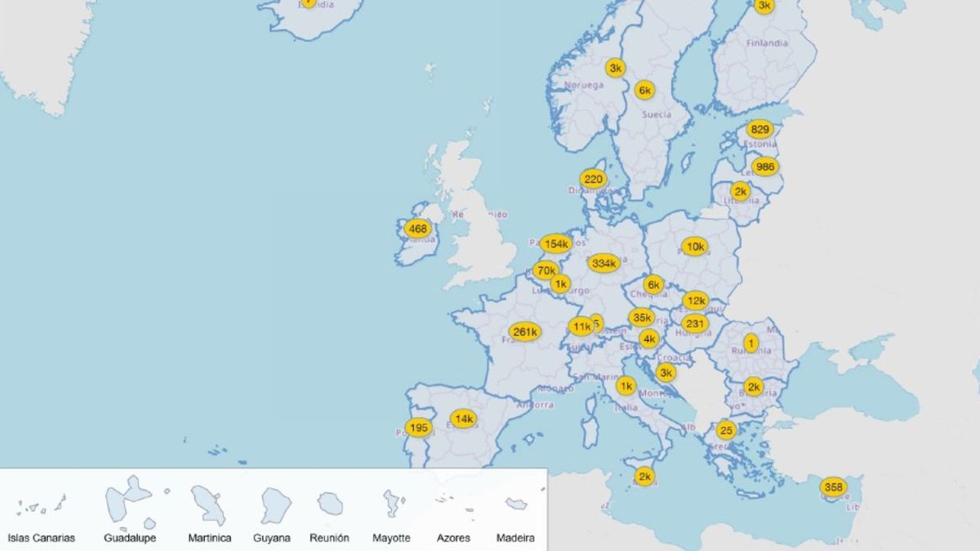The width and height of the screenshot is (980, 551).
Task: Select the 35k marker on Austria
Action: pyautogui.click(x=641, y=318)
